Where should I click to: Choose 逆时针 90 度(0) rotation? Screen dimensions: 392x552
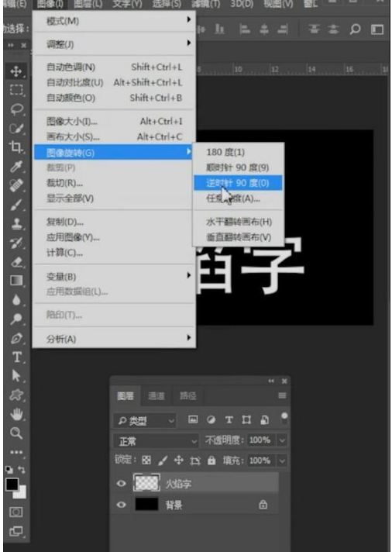click(x=238, y=183)
